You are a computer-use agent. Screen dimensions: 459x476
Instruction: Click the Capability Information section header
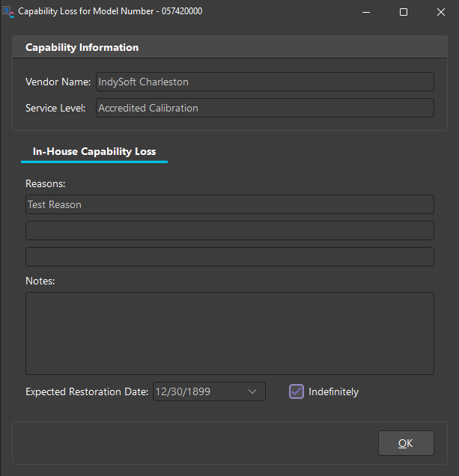pyautogui.click(x=82, y=47)
